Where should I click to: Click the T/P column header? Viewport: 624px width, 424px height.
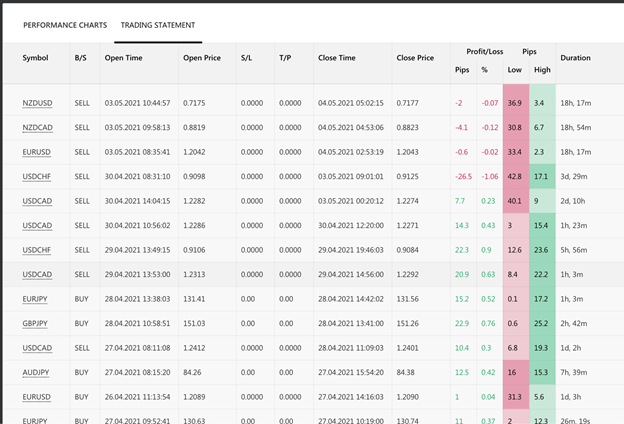(285, 58)
